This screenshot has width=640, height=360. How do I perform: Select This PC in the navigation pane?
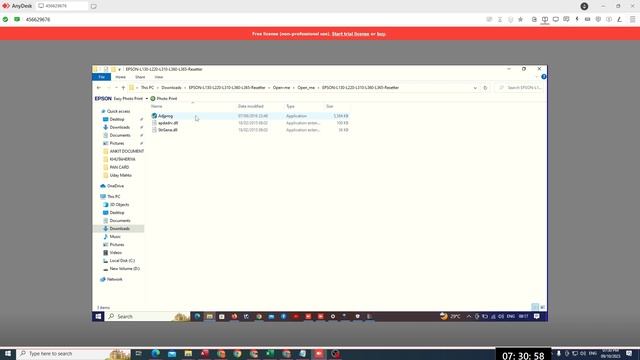110,197
